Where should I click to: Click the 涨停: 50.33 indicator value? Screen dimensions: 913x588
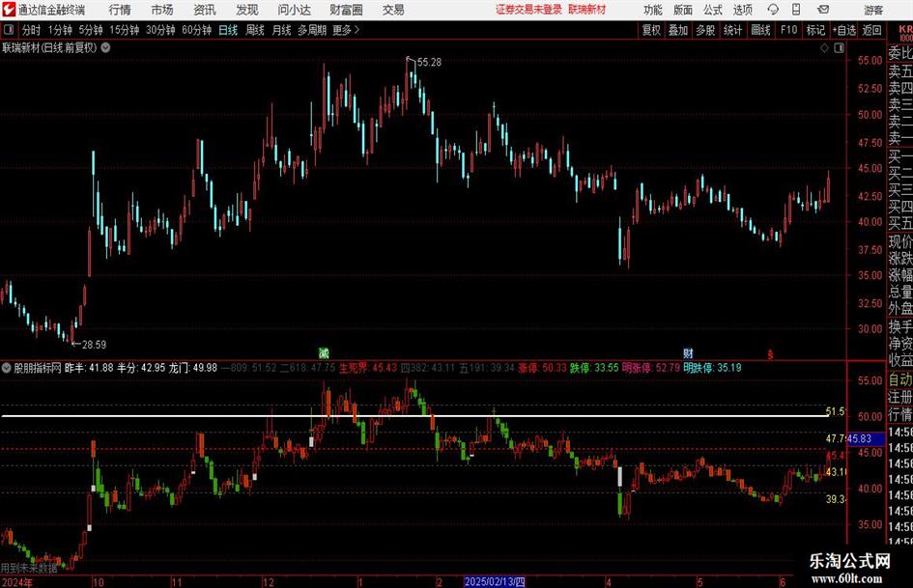(x=543, y=368)
